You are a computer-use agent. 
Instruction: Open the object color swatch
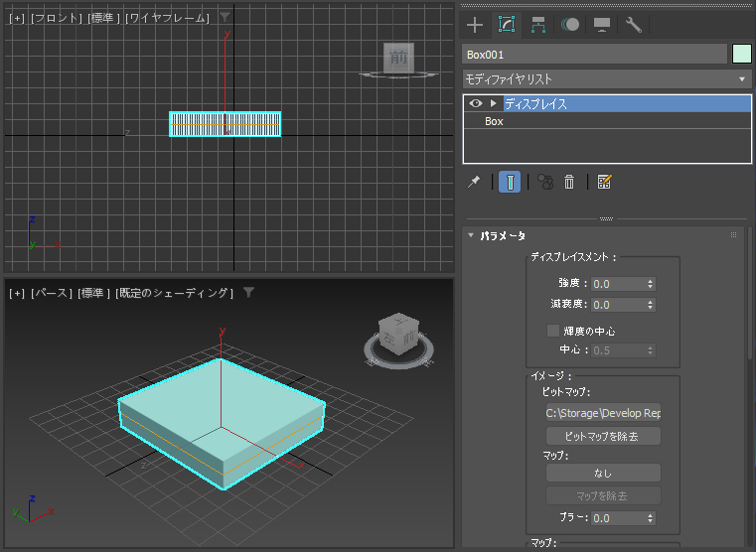(741, 54)
